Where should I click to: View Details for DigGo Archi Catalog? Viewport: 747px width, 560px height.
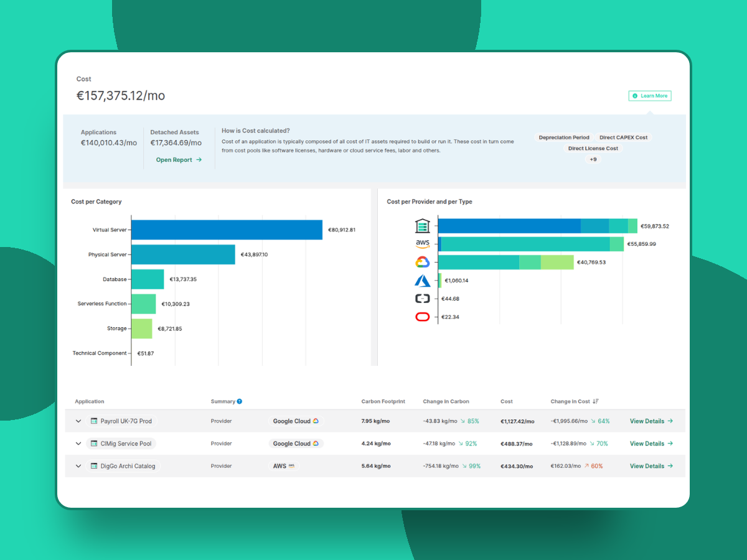[x=651, y=466]
